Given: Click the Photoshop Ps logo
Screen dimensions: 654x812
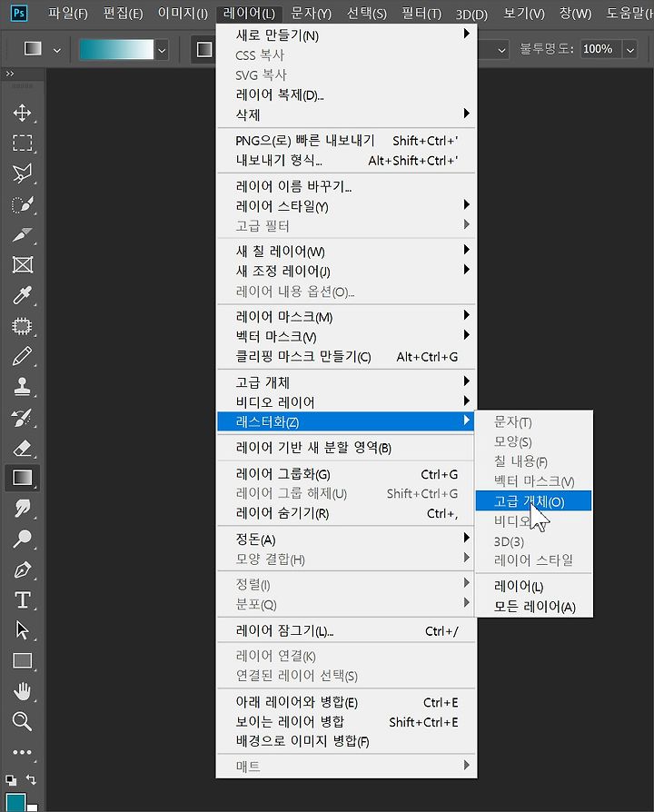Looking at the screenshot, I should point(19,13).
